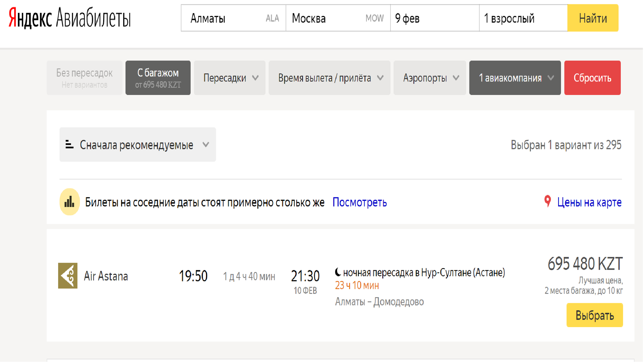Open the 1 авиакомпания filter dropdown
644x362 pixels.
(x=515, y=78)
